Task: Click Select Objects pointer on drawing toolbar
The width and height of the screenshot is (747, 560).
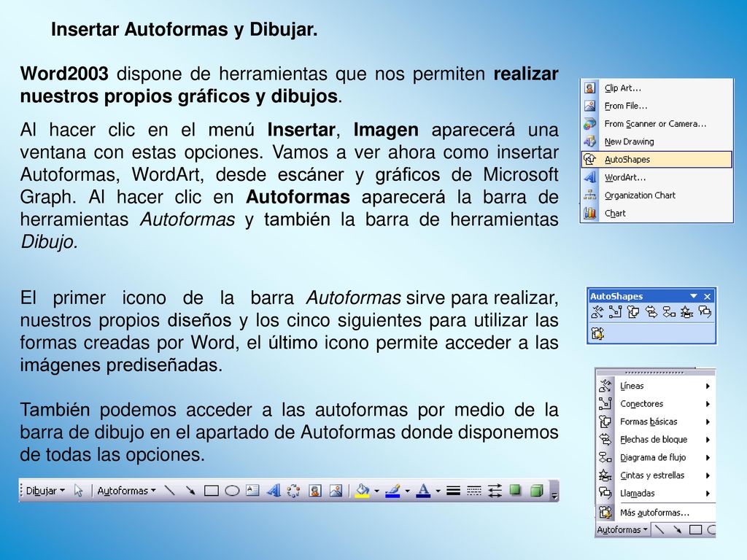Action: 79,491
